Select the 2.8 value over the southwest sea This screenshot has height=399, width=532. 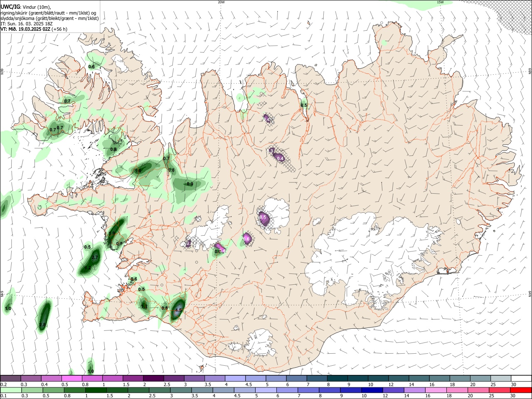click(x=42, y=325)
